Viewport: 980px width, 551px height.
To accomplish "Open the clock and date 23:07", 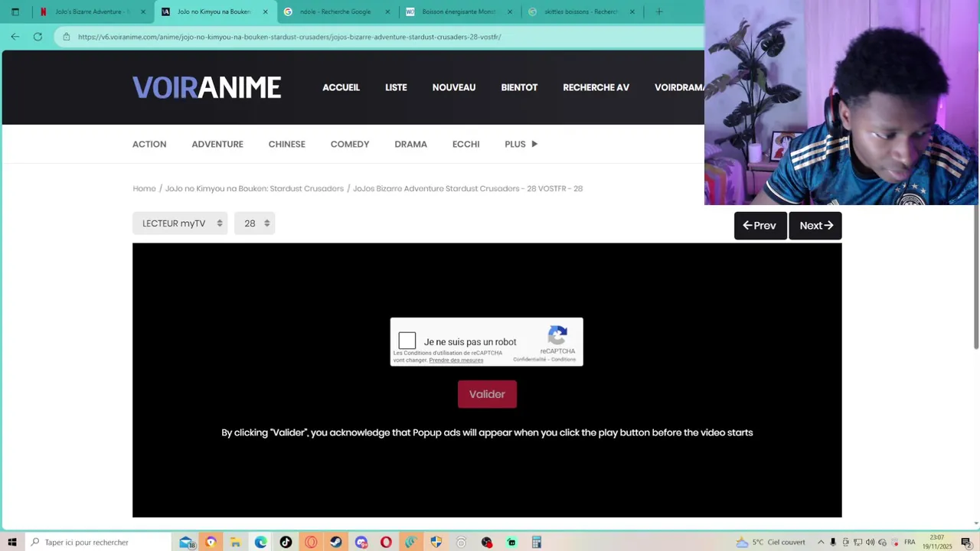I will pyautogui.click(x=937, y=542).
